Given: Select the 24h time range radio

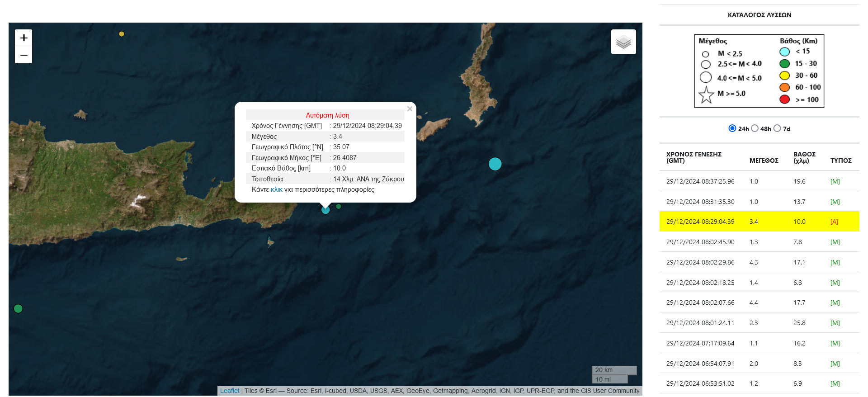Looking at the screenshot, I should click(x=732, y=128).
